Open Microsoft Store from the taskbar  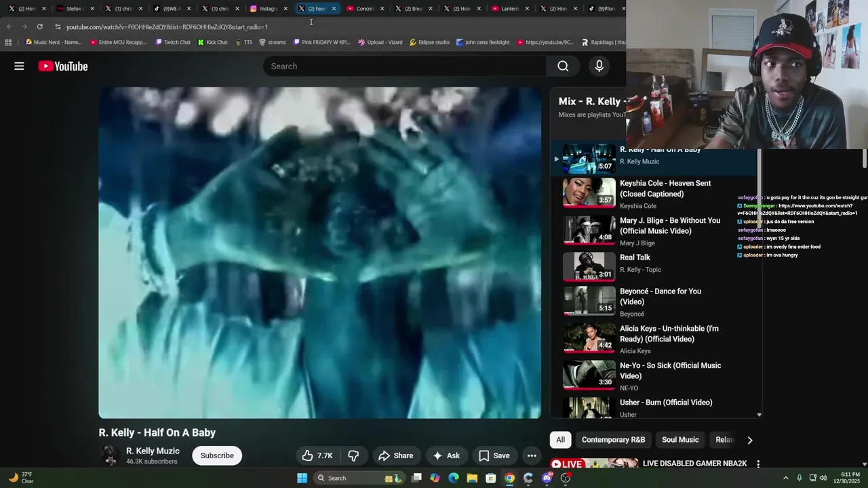click(491, 478)
